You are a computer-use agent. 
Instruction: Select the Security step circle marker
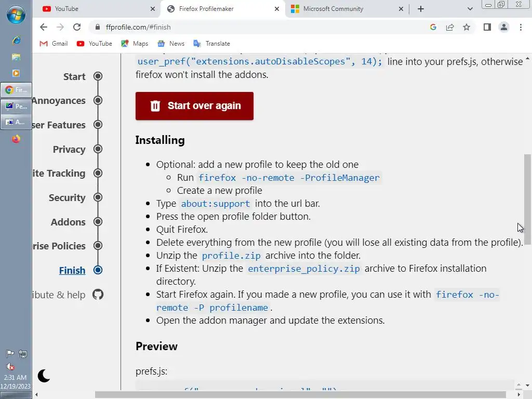(98, 197)
